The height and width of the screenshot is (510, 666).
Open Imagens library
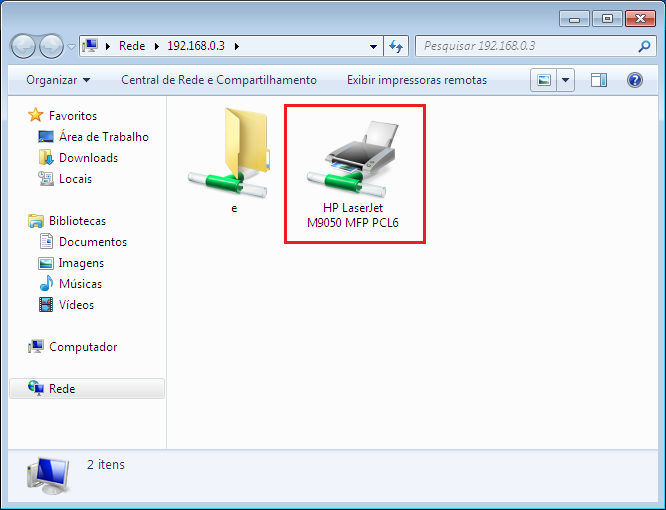[x=81, y=263]
